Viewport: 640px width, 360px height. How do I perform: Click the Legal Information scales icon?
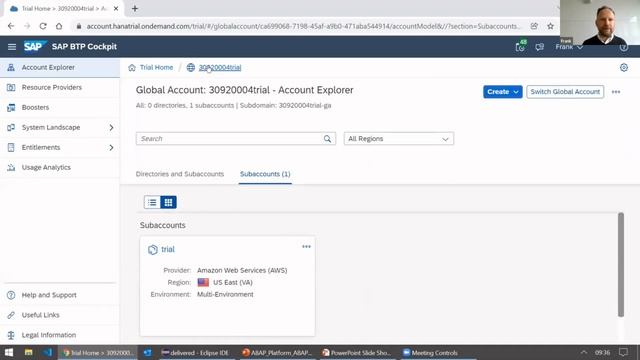click(x=11, y=335)
